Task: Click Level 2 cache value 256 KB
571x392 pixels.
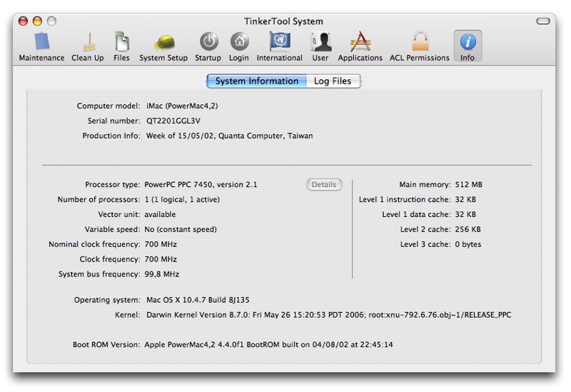Action: pyautogui.click(x=468, y=229)
